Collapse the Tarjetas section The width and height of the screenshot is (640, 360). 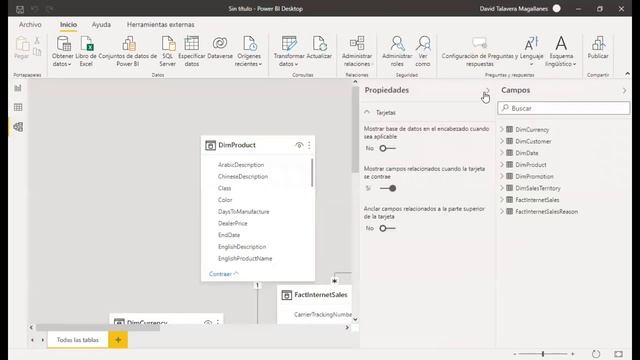(367, 112)
